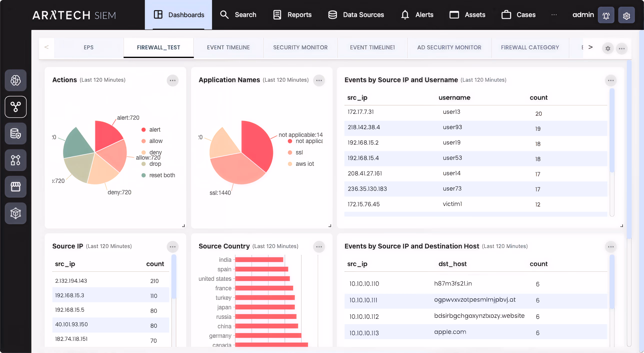Open dashboard tabs gear settings icon
Viewport: 644px width, 353px height.
(x=608, y=48)
